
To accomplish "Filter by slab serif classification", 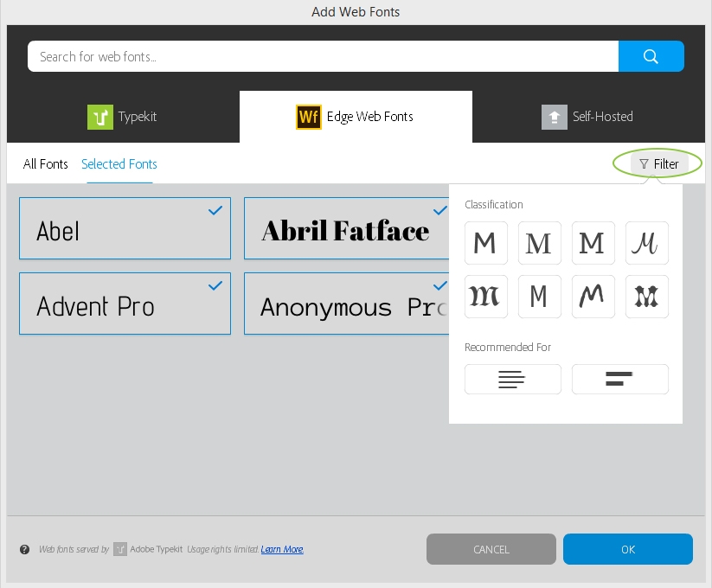I will tap(593, 243).
